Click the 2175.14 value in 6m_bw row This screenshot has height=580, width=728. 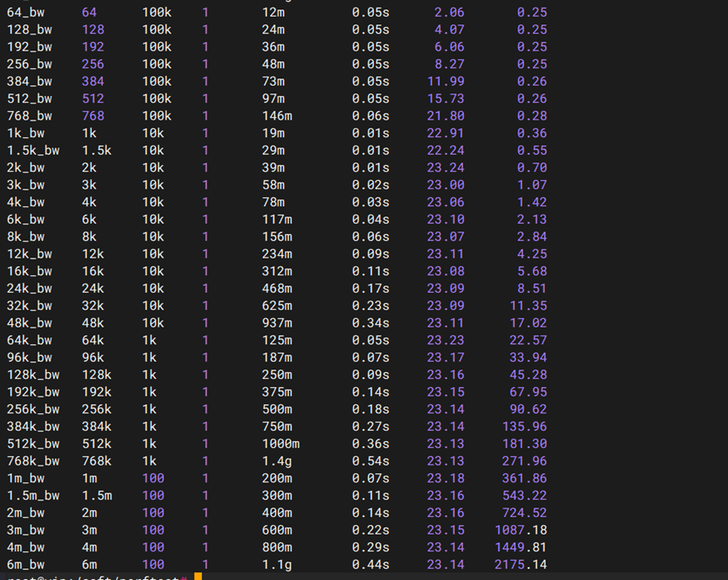(520, 565)
